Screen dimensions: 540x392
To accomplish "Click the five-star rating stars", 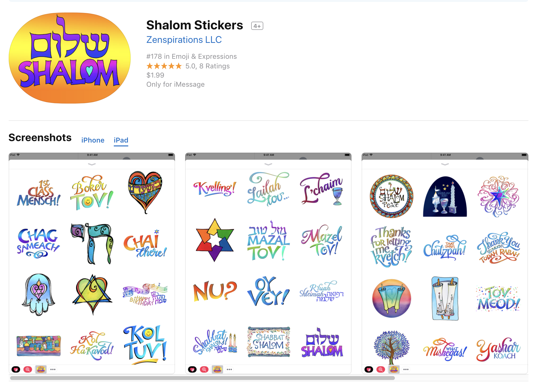I will pos(164,66).
